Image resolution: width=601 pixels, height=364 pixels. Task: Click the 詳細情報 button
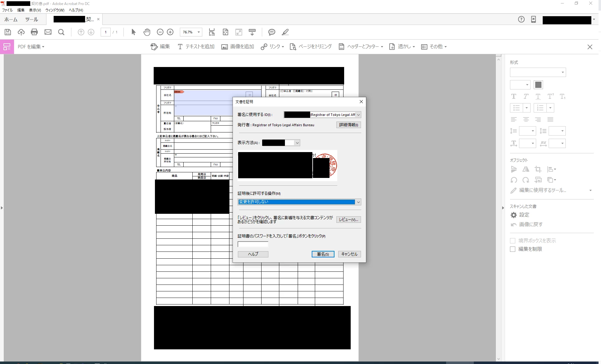pos(348,125)
